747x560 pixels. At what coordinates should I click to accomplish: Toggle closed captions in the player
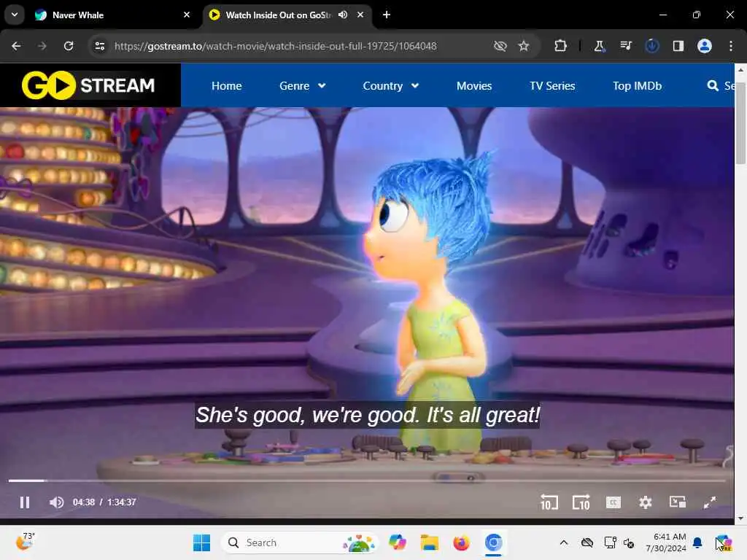[x=613, y=502]
